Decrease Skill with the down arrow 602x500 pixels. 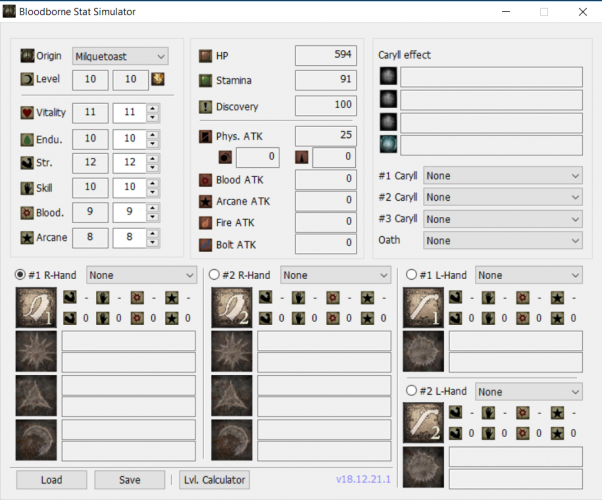click(153, 192)
